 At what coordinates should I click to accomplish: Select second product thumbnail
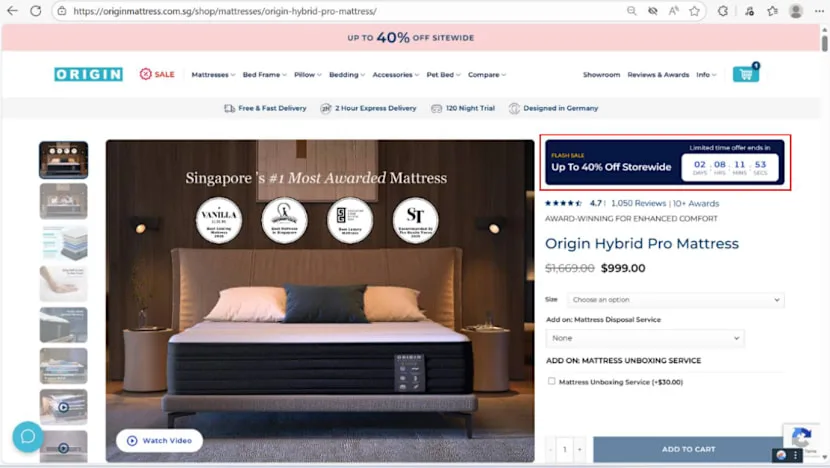click(64, 201)
